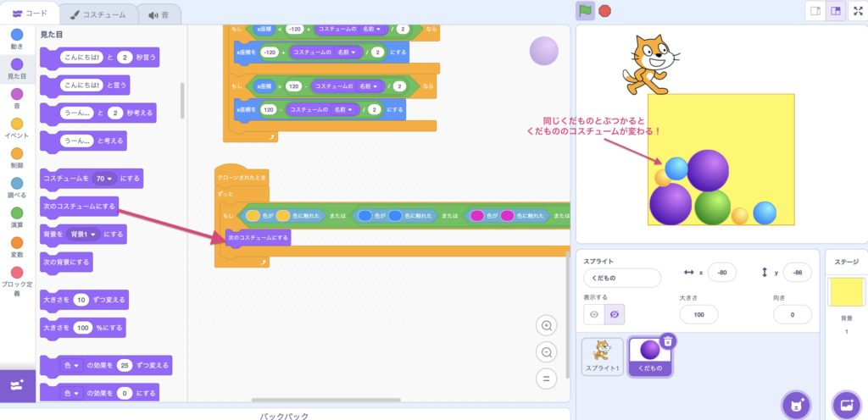
Task: Click うーん... と考える block
Action: [x=84, y=141]
